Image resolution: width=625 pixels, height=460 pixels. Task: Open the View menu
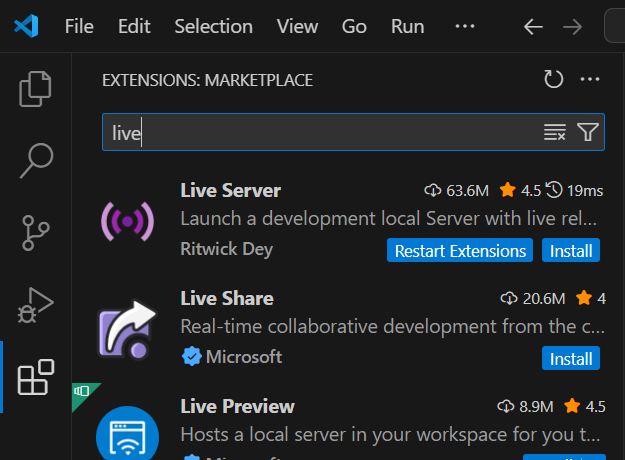click(297, 27)
